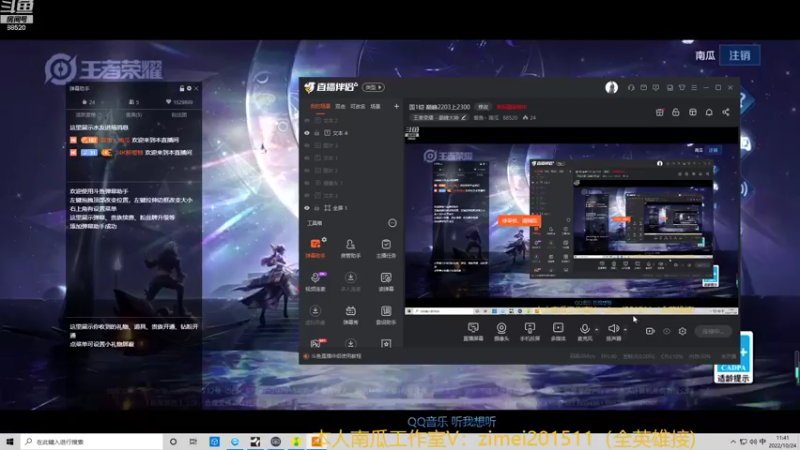
Task: Mute the 麦克风 microphone
Action: 585,332
